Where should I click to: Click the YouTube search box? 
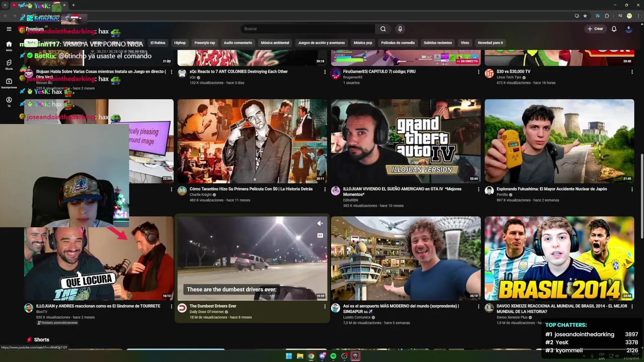coord(308,29)
